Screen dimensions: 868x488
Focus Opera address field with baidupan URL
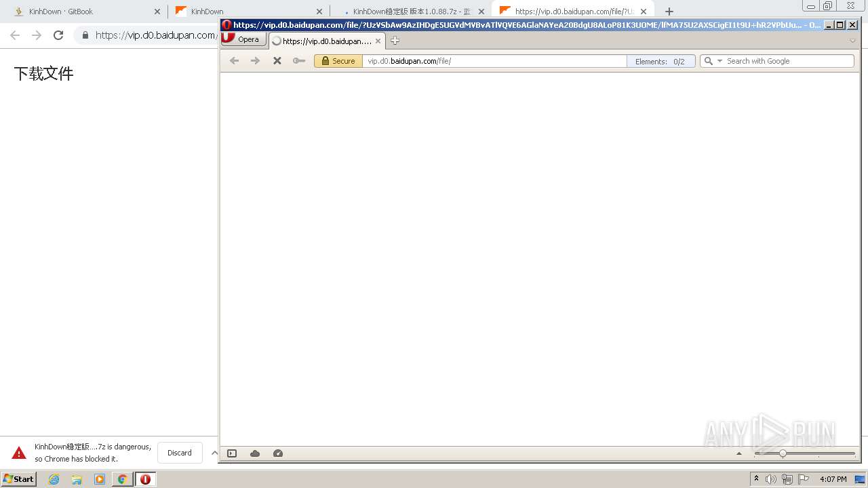pos(494,61)
